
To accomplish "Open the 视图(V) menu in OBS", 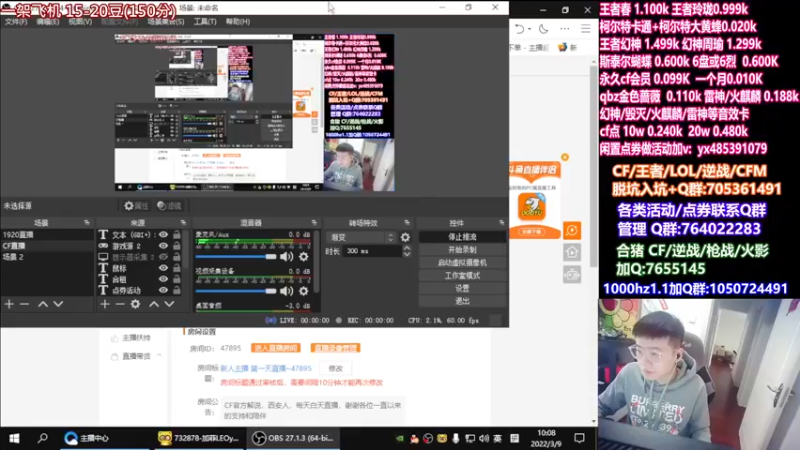I will click(x=80, y=22).
